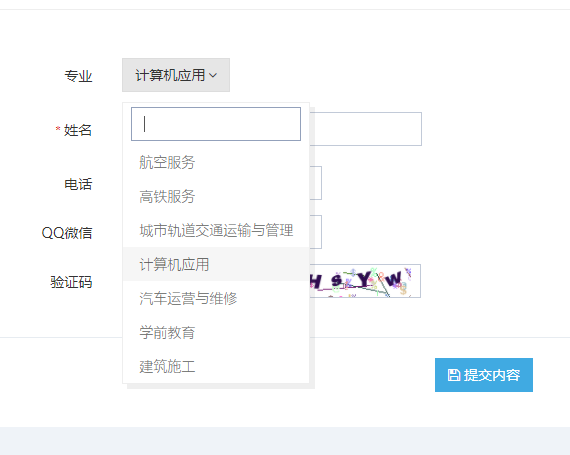Select highlighted 计算机应用 option
The width and height of the screenshot is (570, 455).
(x=216, y=264)
